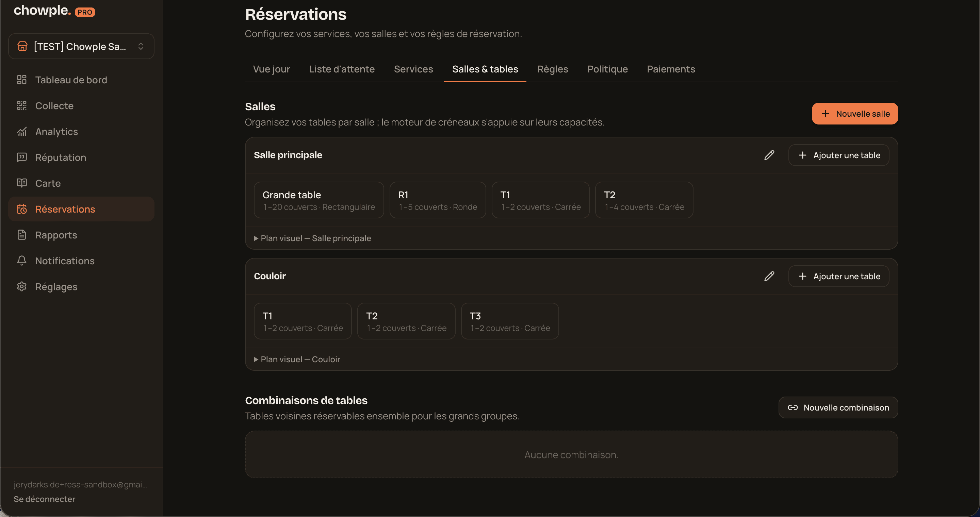Click the Se déconnecter link

tap(45, 499)
